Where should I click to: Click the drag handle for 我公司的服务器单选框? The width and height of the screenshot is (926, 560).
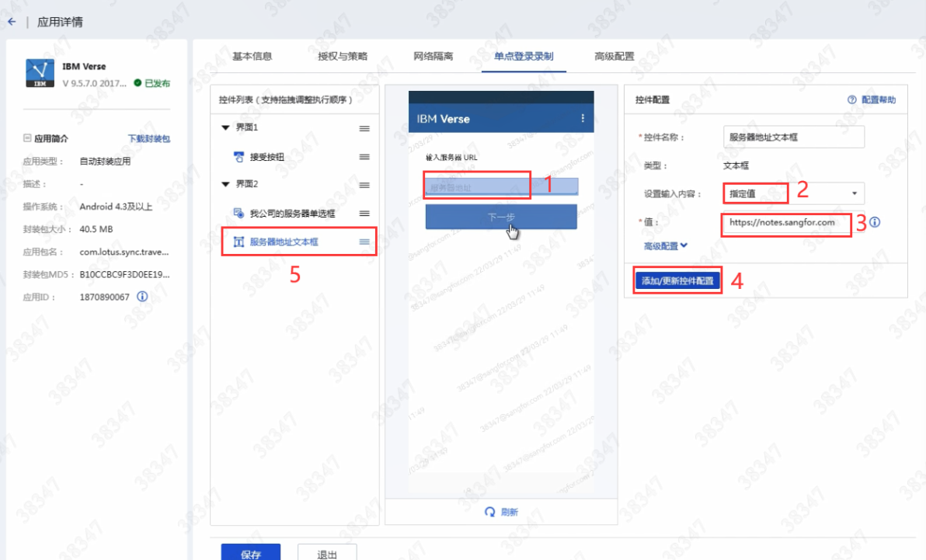pyautogui.click(x=364, y=214)
